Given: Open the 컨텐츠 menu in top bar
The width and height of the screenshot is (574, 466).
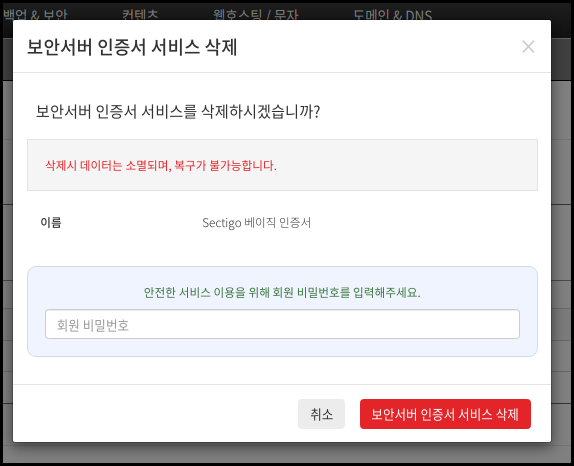Looking at the screenshot, I should pos(140,15).
